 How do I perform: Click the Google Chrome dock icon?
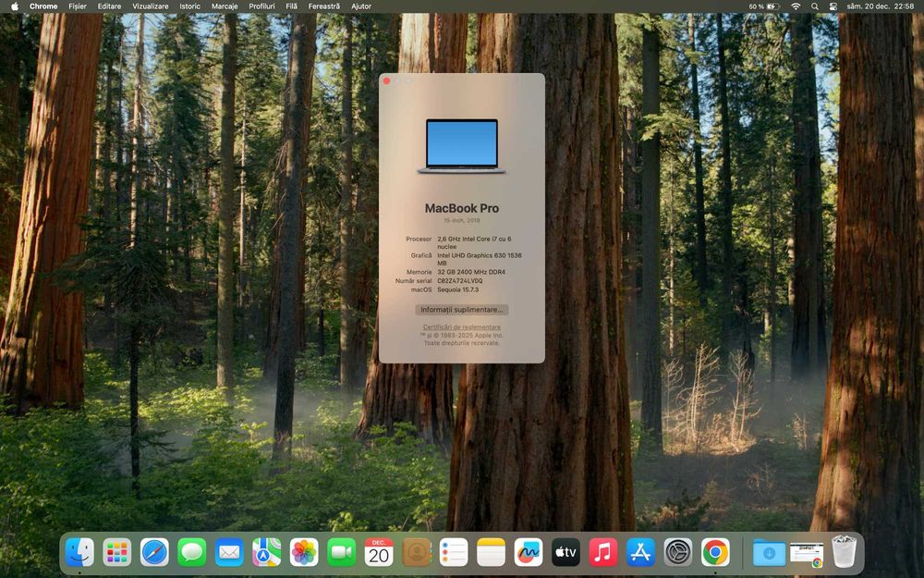click(715, 553)
